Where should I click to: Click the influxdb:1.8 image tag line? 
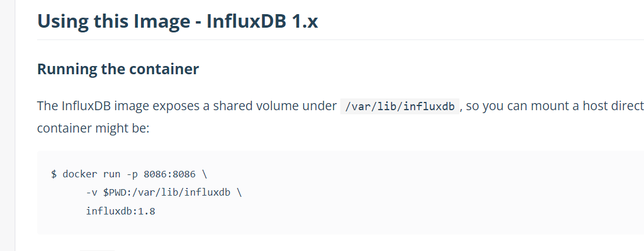(x=120, y=211)
